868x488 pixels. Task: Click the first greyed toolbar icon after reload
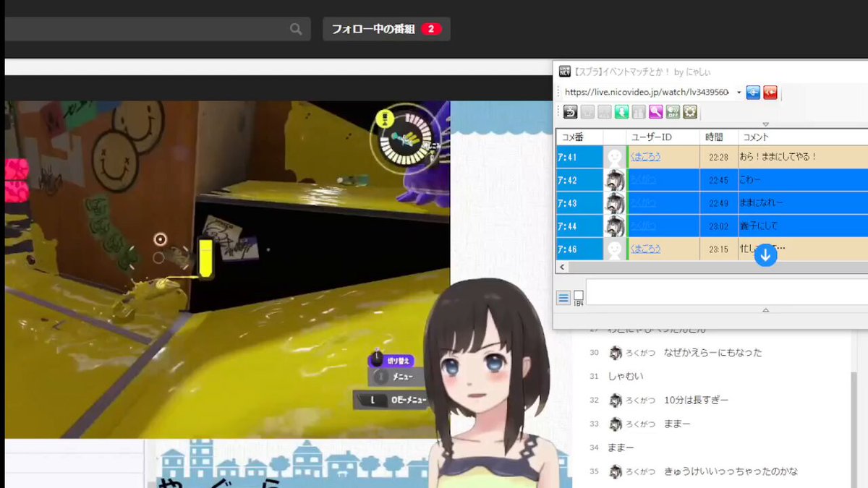(587, 112)
